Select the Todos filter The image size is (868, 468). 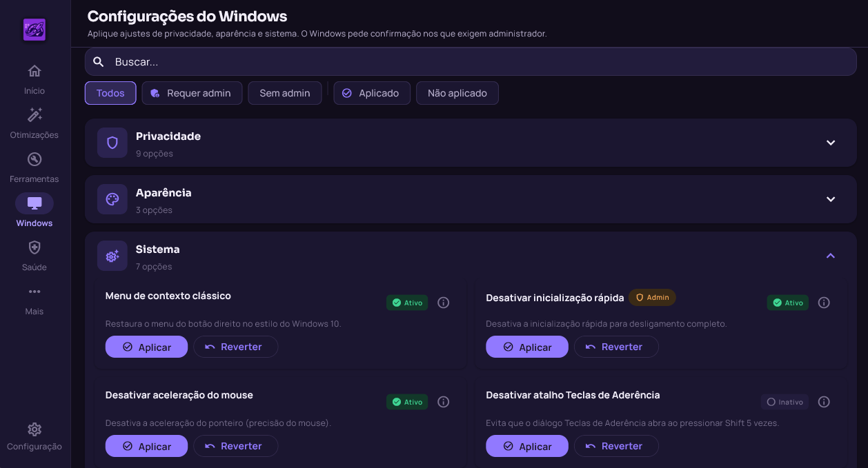[110, 93]
